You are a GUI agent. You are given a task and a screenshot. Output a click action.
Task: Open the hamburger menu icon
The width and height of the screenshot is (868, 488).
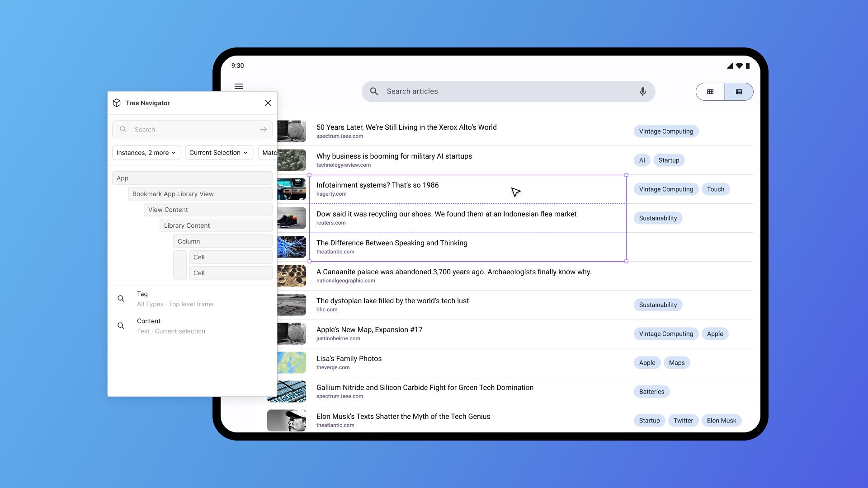coord(239,86)
